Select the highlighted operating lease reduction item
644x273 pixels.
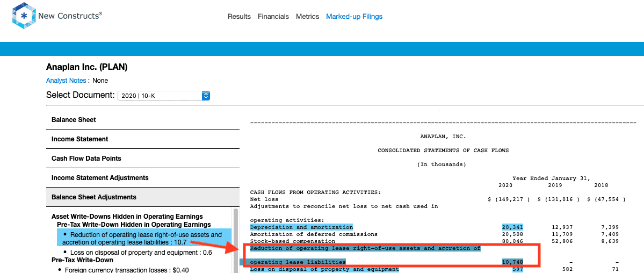pyautogui.click(x=144, y=238)
